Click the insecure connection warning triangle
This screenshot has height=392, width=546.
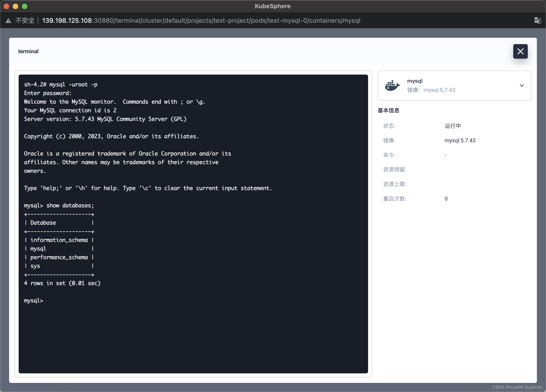[x=8, y=21]
